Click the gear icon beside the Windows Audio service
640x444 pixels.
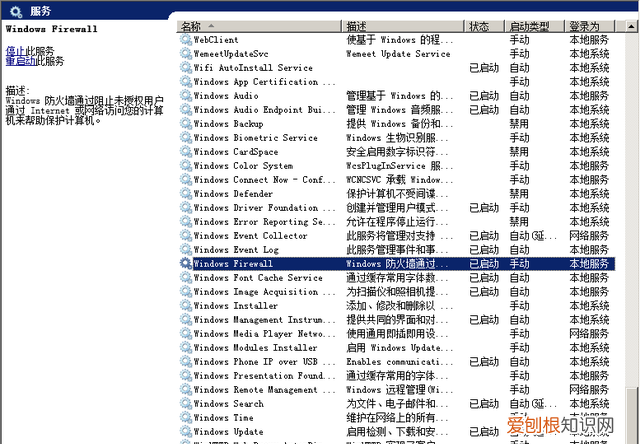[x=186, y=95]
